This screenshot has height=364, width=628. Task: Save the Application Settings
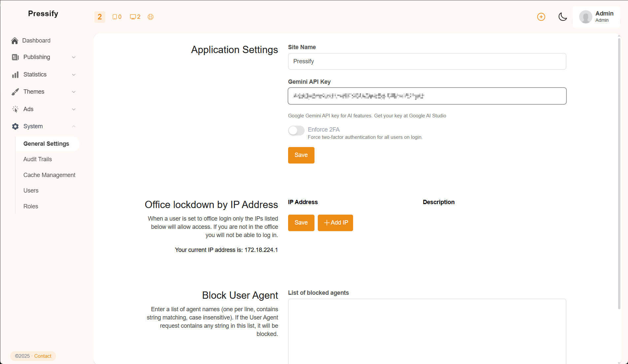(x=301, y=155)
